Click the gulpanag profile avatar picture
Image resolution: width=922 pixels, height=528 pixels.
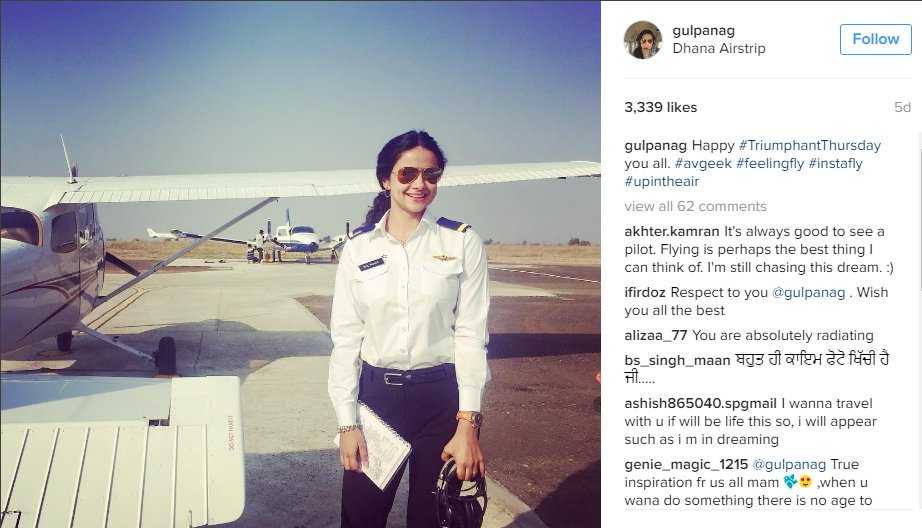(643, 40)
